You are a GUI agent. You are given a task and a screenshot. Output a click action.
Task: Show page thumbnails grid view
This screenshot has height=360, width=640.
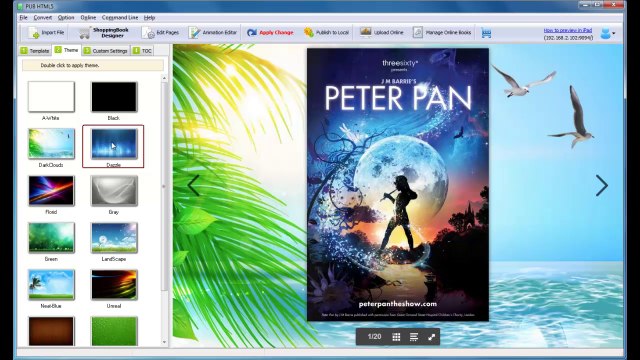tap(396, 337)
